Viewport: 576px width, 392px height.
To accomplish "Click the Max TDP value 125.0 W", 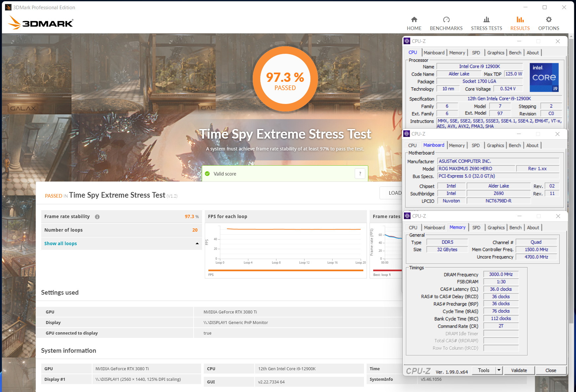I will click(x=514, y=74).
